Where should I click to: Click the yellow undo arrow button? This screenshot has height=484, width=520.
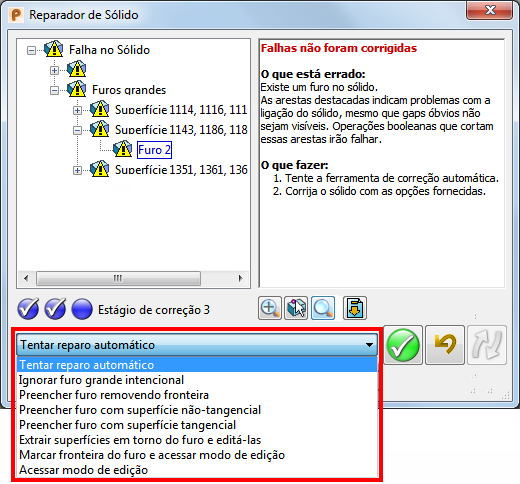pyautogui.click(x=445, y=345)
